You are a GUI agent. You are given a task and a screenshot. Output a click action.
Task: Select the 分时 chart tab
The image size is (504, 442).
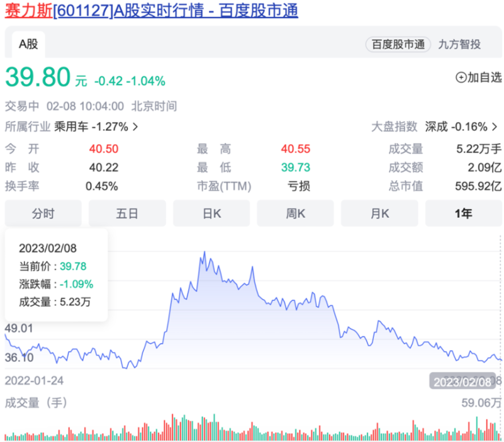pos(43,213)
